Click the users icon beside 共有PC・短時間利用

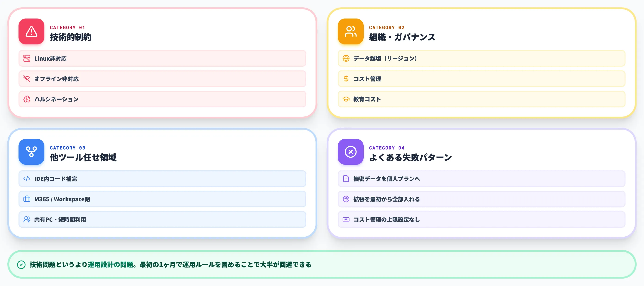(27, 220)
